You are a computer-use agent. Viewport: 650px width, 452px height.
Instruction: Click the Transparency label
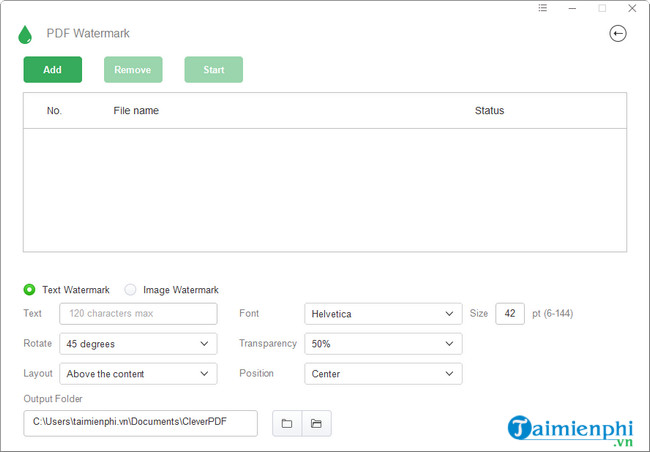(268, 343)
